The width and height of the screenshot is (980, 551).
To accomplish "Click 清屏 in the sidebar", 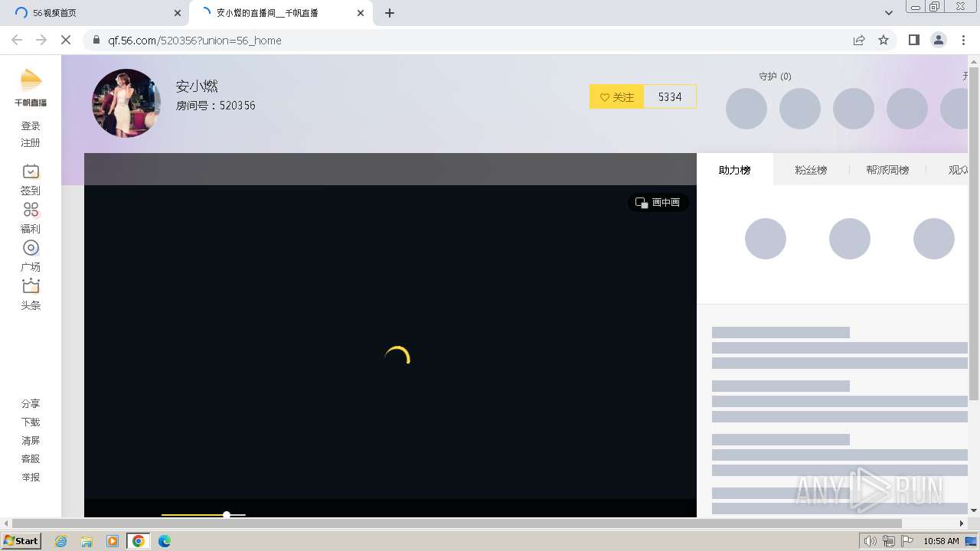I will tap(31, 441).
